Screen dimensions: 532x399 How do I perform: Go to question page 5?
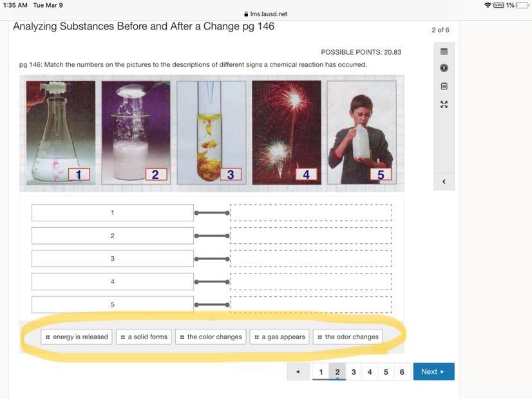click(x=386, y=372)
